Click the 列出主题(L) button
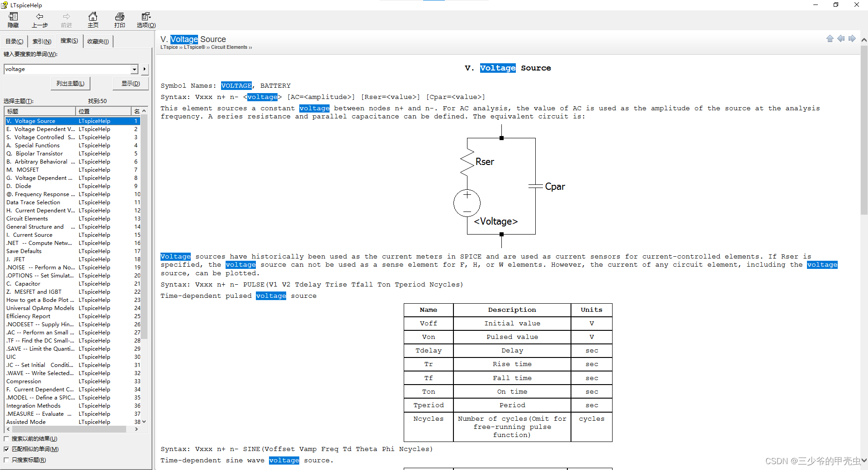The height and width of the screenshot is (470, 868). tap(71, 84)
